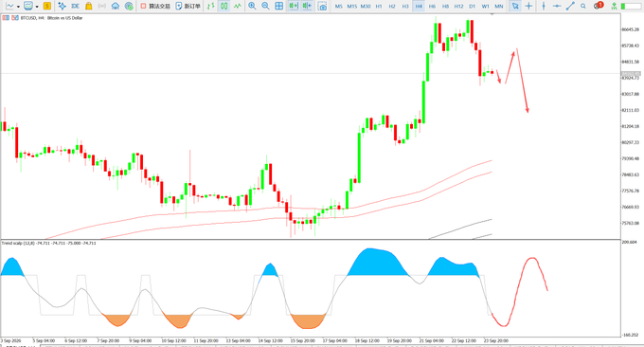Zoom in on the chart
644x347 pixels.
click(252, 7)
